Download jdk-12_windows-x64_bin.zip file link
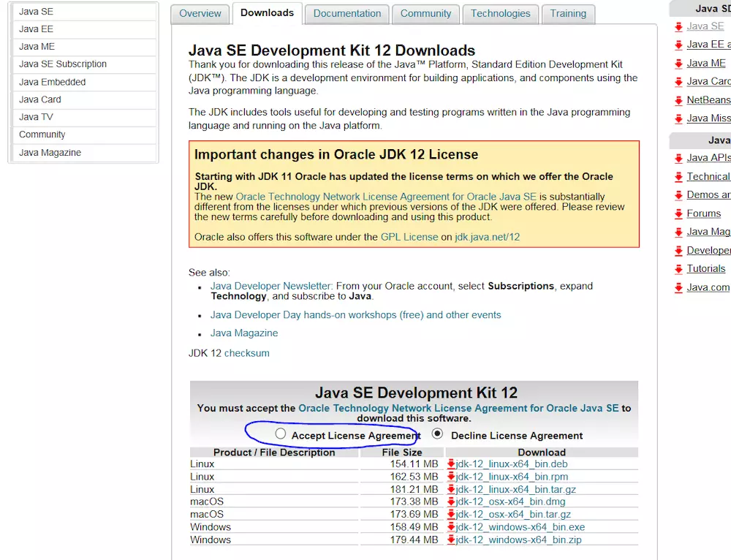This screenshot has height=560, width=731. pyautogui.click(x=519, y=540)
